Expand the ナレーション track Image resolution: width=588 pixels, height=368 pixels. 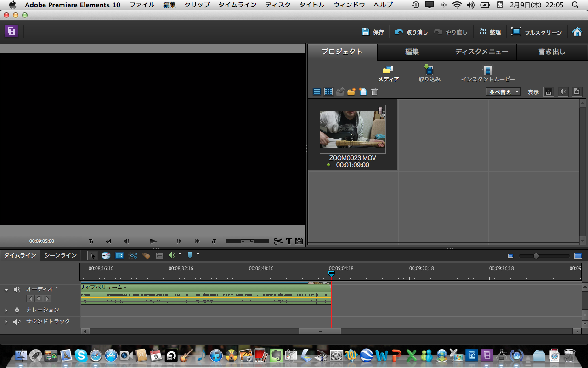click(x=6, y=310)
